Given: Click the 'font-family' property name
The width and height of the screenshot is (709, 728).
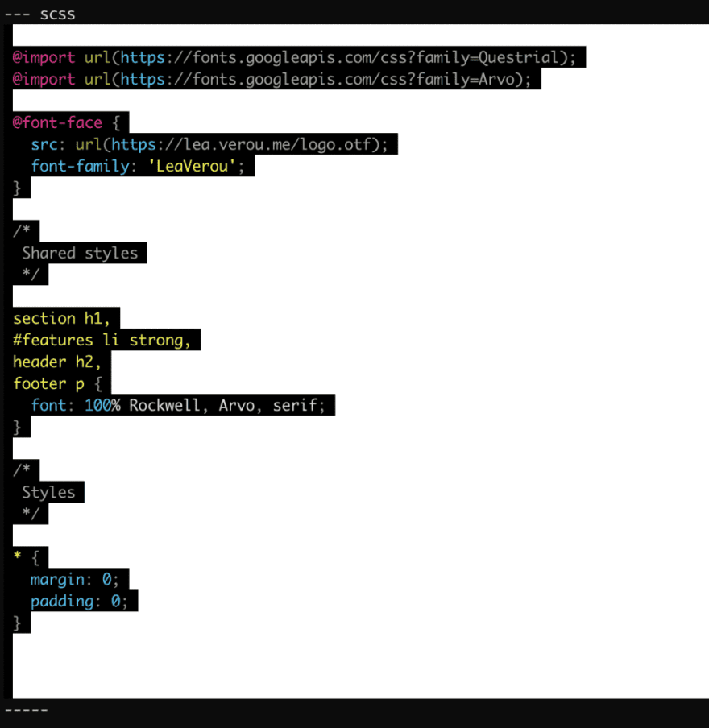Looking at the screenshot, I should 80,166.
